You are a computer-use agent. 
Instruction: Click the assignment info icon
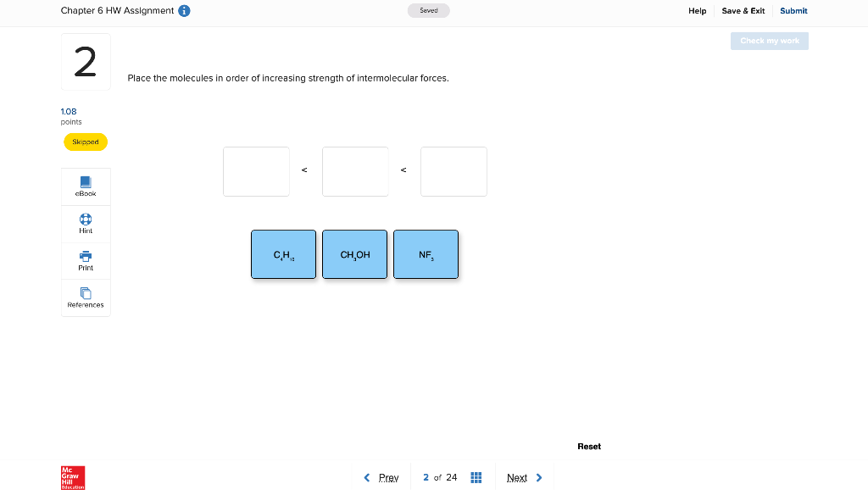pyautogui.click(x=183, y=11)
